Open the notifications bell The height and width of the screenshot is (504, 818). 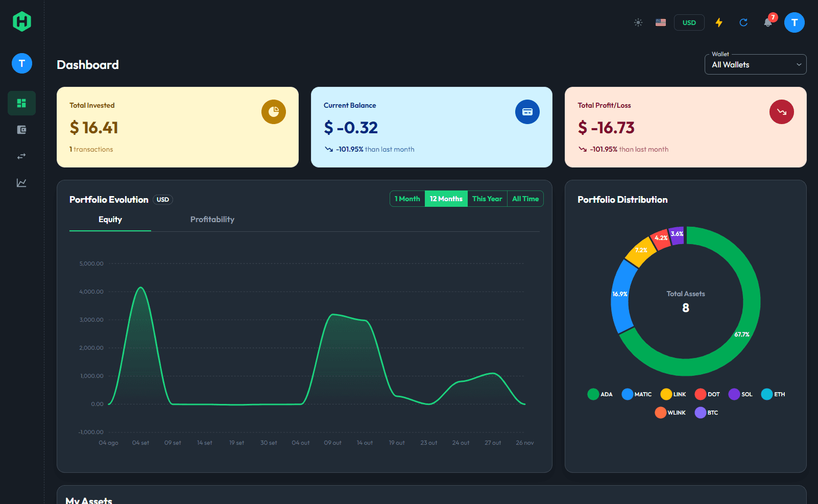(x=767, y=22)
